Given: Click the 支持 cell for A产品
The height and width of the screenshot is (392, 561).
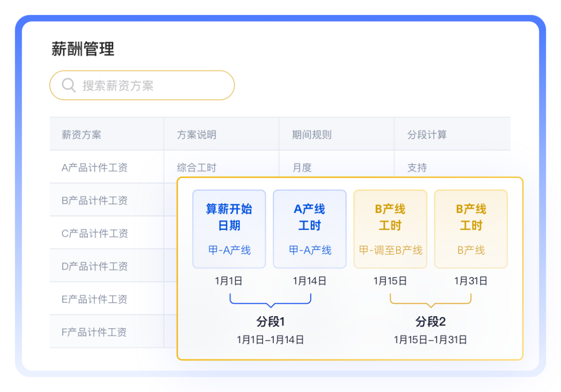Looking at the screenshot, I should [417, 167].
